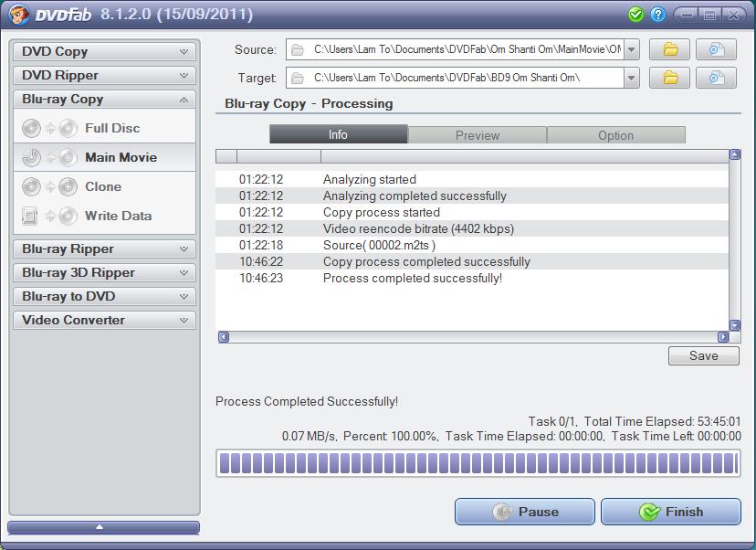Image resolution: width=756 pixels, height=550 pixels.
Task: Expand the Blu-ray 3D Ripper section
Action: [105, 272]
